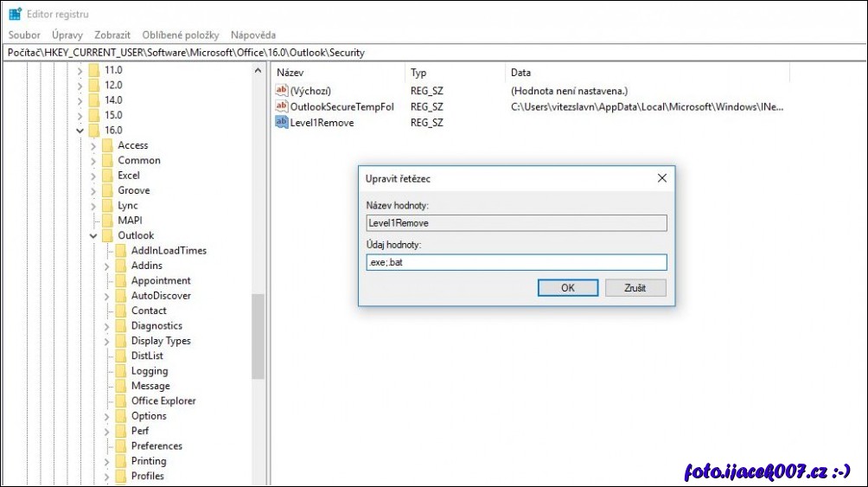Click the Addins folder icon
This screenshot has height=487, width=868.
pos(120,266)
